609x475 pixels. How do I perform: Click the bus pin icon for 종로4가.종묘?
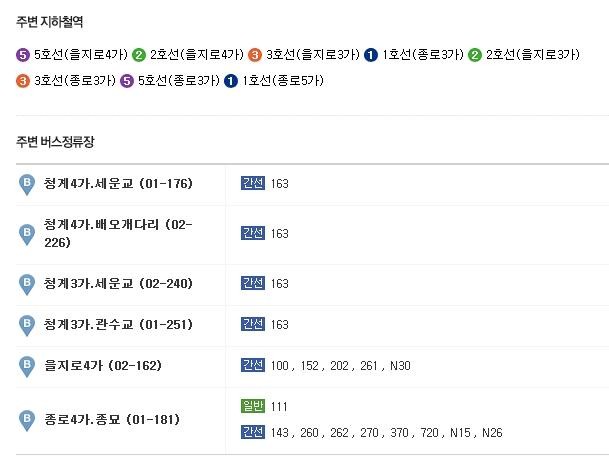[x=27, y=421]
